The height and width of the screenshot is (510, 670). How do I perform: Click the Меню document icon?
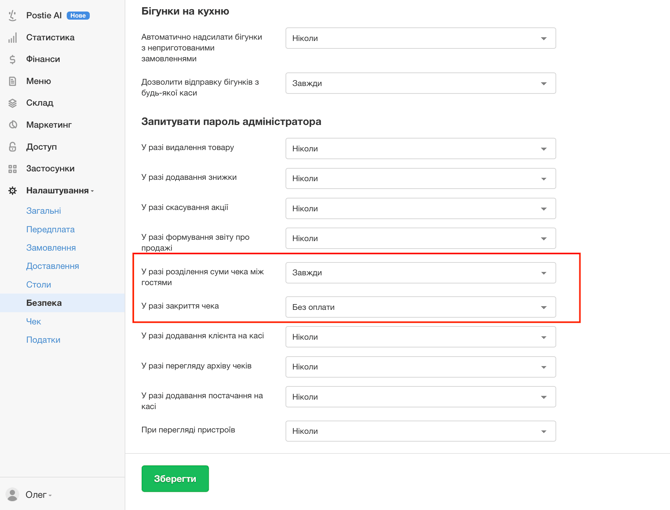tap(12, 81)
